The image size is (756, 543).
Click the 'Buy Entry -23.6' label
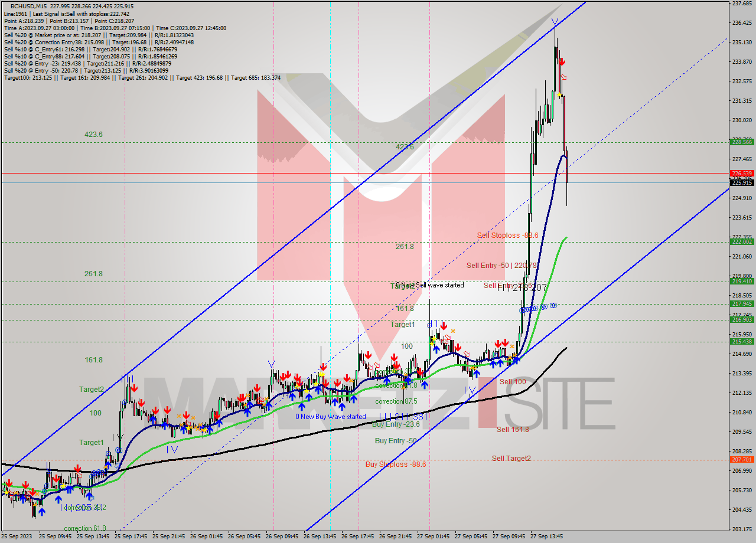[396, 424]
